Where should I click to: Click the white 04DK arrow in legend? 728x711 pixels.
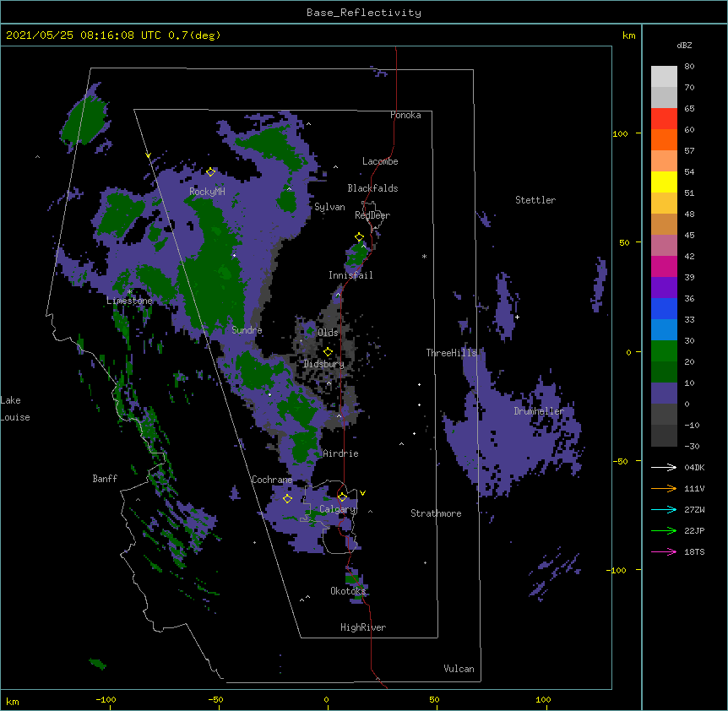[x=664, y=467]
